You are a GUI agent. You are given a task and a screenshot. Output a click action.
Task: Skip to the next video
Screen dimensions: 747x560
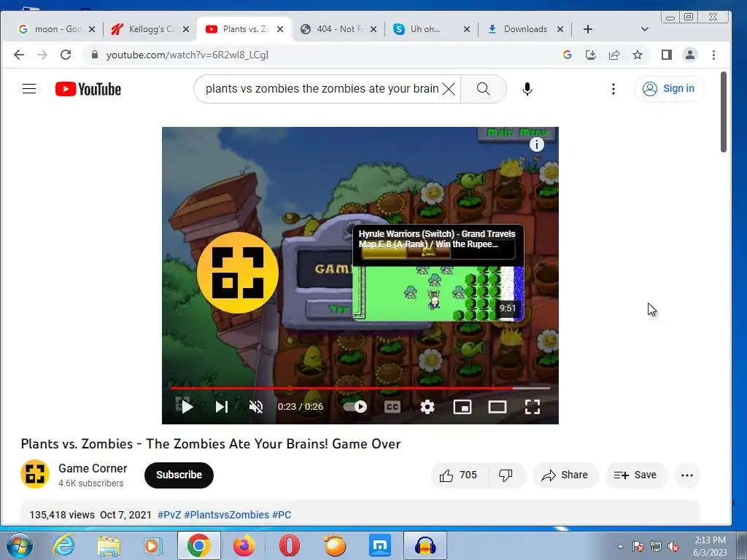click(x=222, y=407)
